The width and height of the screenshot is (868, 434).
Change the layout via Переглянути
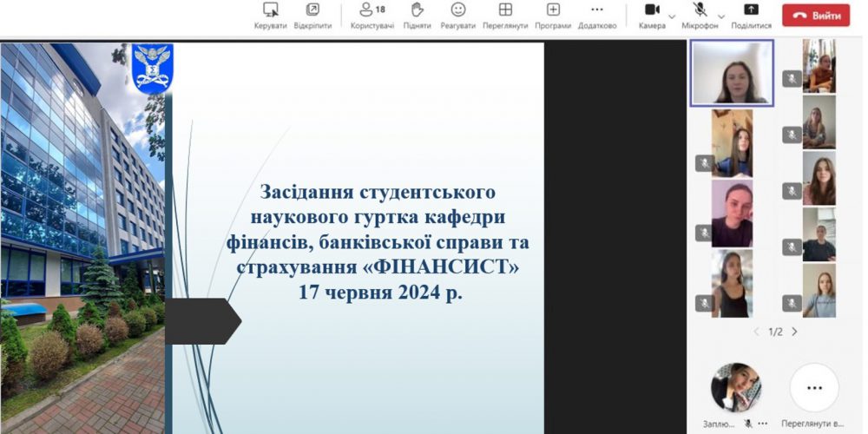tap(505, 10)
